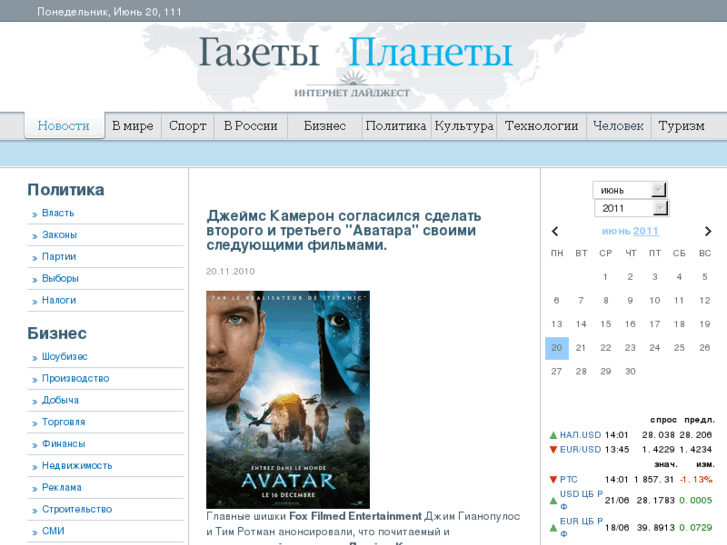This screenshot has height=545, width=727.
Task: Open the Законы sidebar link
Action: (59, 235)
